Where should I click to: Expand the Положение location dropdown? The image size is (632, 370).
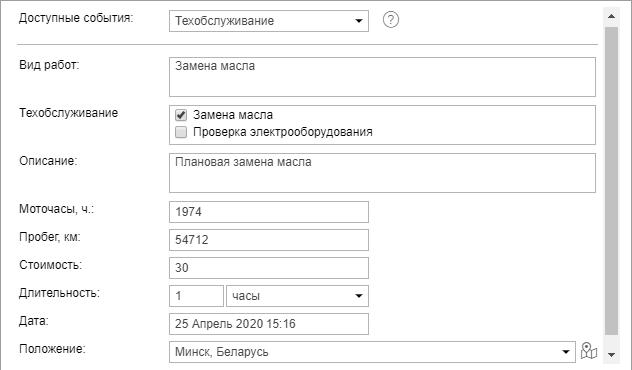pyautogui.click(x=372, y=352)
